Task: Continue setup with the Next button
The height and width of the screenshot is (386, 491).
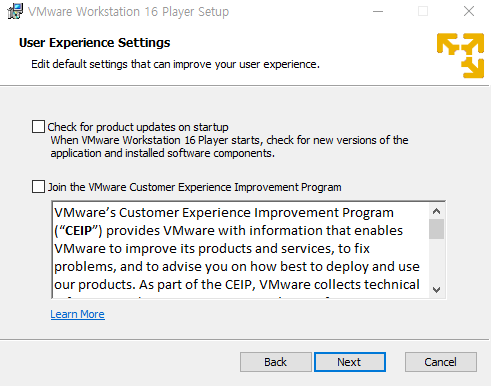Action: (350, 362)
